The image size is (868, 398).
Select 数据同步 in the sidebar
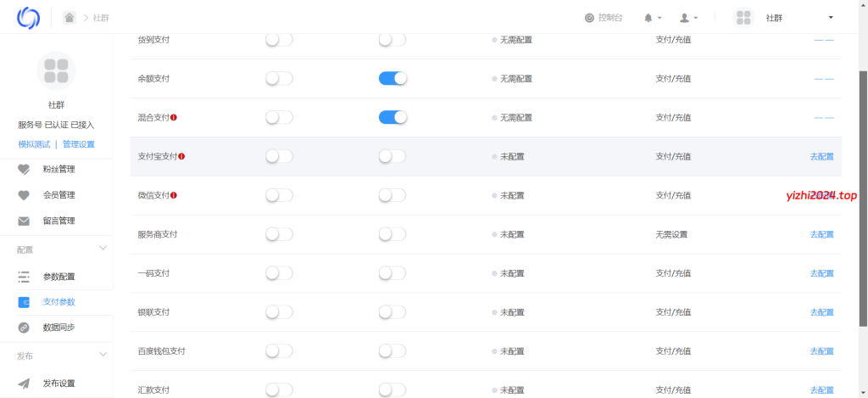[58, 328]
